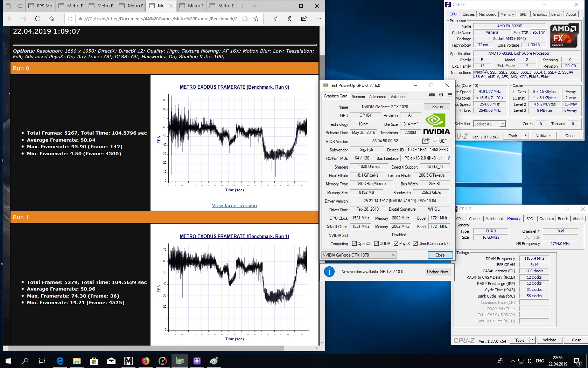
Task: Toggle the UEFI checkbox
Action: click(436, 141)
